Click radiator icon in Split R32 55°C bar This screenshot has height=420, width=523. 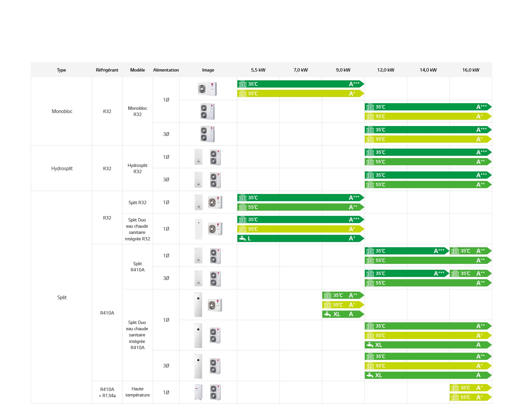[242, 207]
